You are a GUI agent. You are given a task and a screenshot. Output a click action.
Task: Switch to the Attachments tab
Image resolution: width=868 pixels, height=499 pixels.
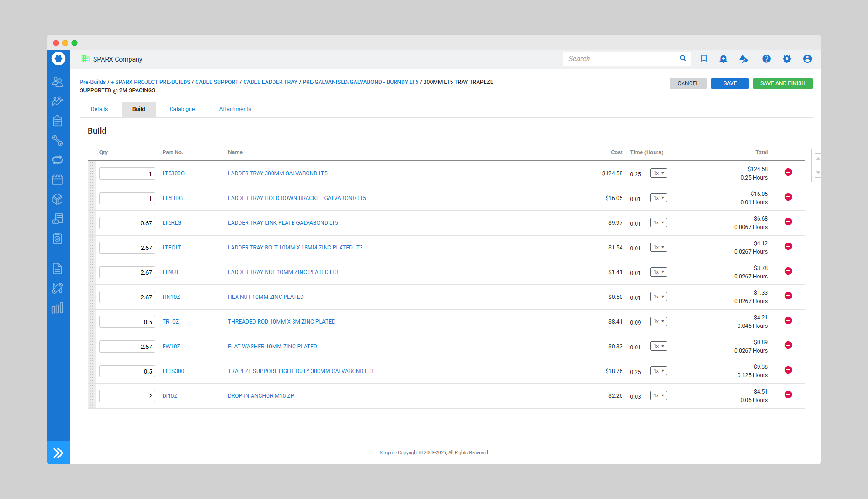pyautogui.click(x=235, y=109)
